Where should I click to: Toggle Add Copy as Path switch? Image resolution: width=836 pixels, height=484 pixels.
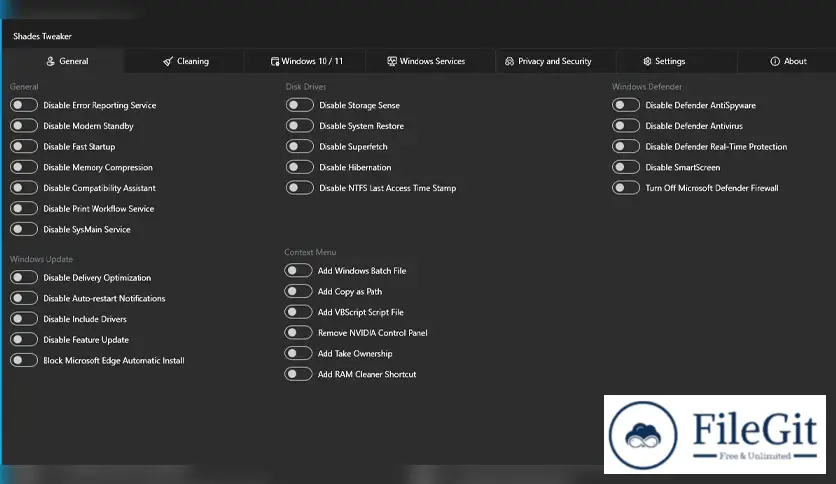pyautogui.click(x=298, y=291)
